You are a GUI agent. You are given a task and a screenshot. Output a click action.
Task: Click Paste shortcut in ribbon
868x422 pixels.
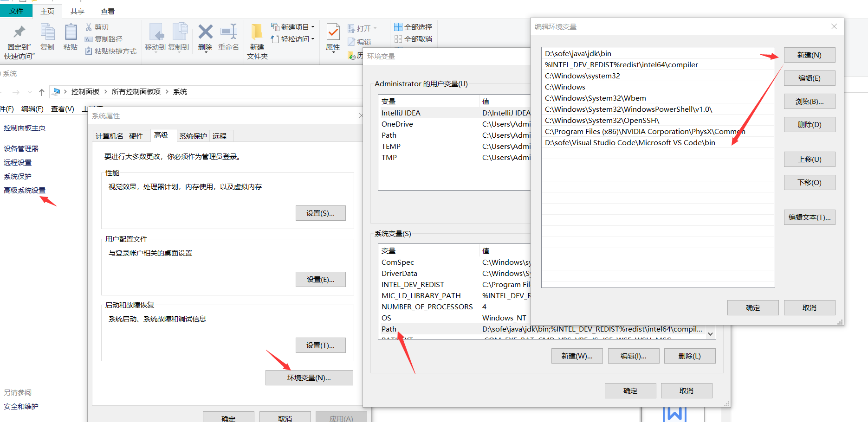[x=111, y=51]
